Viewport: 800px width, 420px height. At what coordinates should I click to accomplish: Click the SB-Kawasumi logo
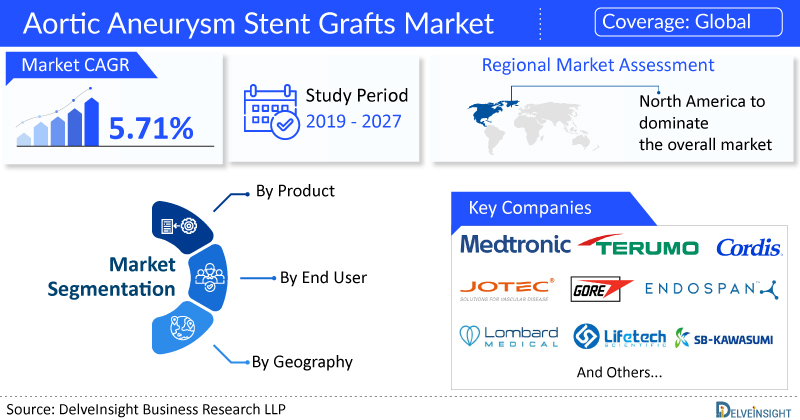click(723, 338)
